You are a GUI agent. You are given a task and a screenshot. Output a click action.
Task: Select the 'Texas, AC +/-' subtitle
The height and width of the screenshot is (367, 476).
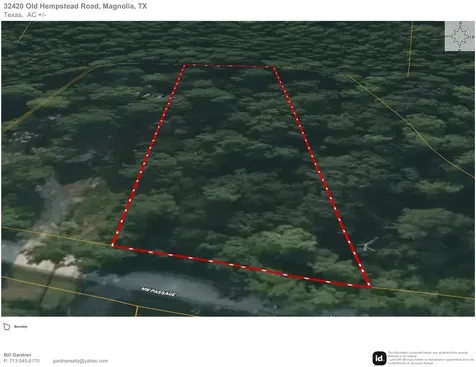(25, 15)
